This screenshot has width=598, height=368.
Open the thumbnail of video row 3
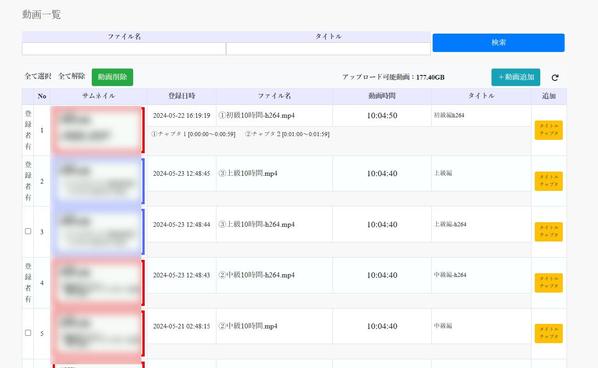(x=97, y=231)
